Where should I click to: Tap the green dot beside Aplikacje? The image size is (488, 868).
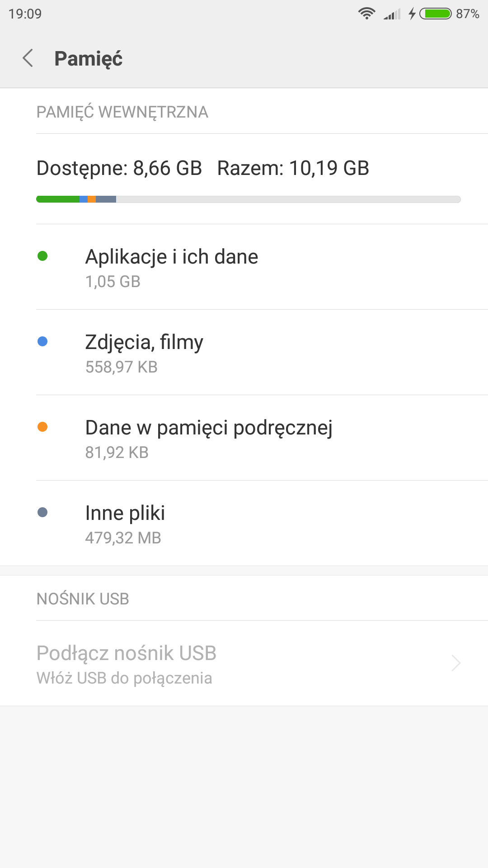42,256
